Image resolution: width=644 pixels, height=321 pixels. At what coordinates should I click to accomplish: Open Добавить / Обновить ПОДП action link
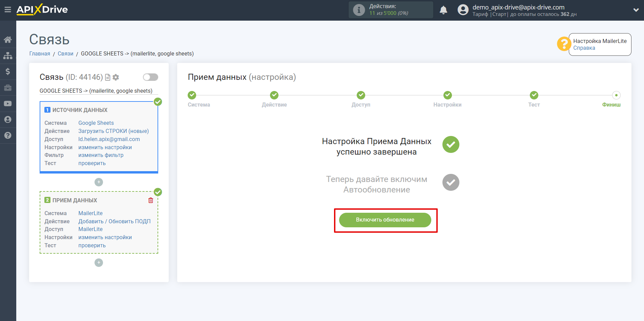[115, 222]
